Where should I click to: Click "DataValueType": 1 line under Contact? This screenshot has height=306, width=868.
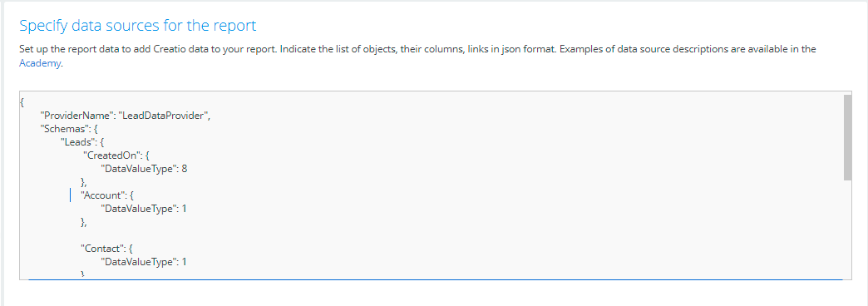point(143,262)
